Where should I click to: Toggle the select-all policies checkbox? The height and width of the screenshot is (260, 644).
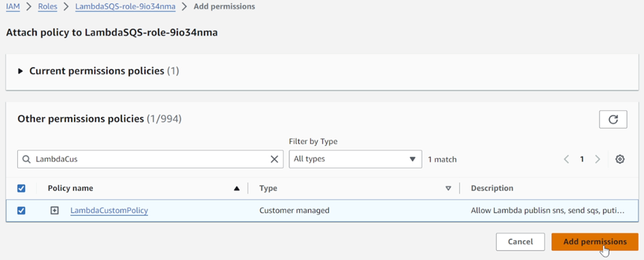coord(21,189)
